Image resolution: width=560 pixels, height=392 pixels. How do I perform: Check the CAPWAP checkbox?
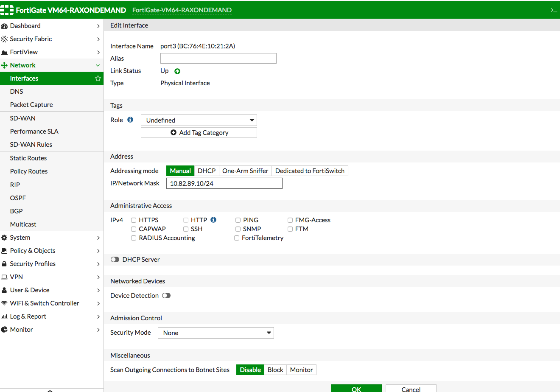pyautogui.click(x=134, y=229)
